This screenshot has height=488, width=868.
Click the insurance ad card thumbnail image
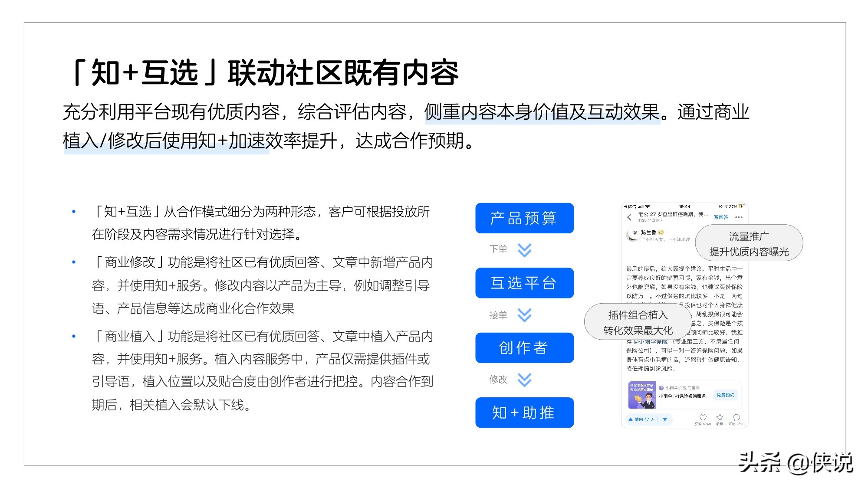pos(642,395)
